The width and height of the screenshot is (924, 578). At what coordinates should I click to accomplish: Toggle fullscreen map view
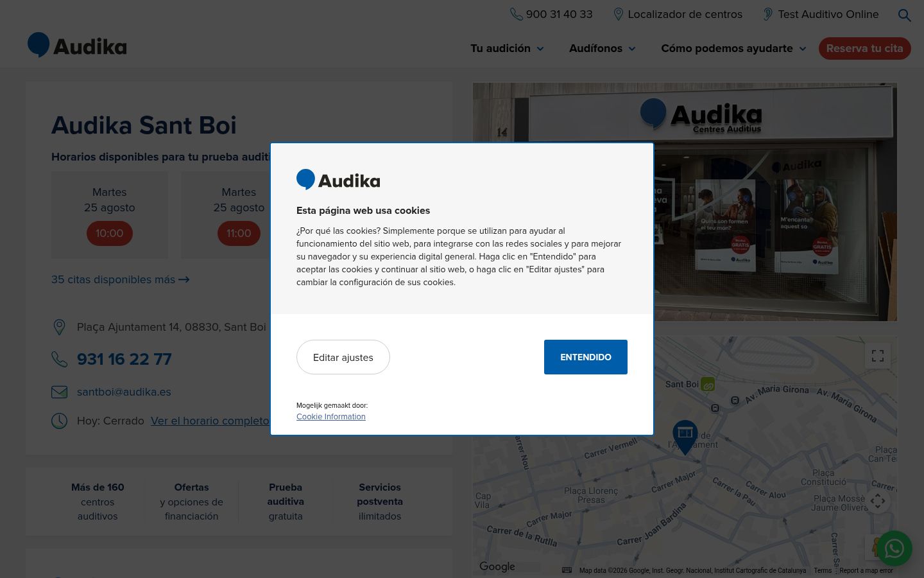(x=878, y=356)
